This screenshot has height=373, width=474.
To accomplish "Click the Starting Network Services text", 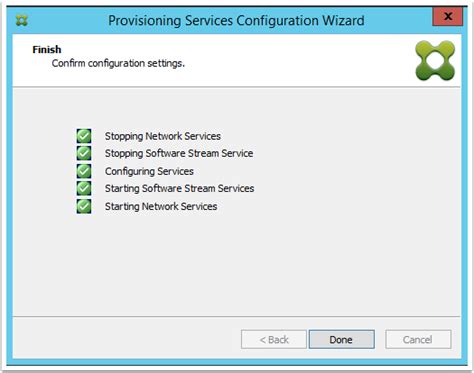I will click(161, 207).
